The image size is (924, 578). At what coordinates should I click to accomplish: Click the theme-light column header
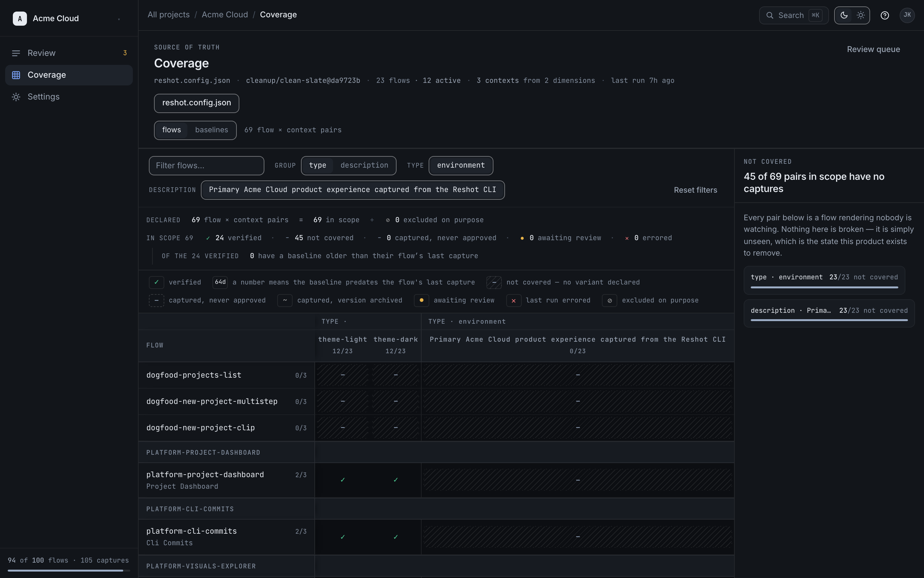tap(343, 345)
